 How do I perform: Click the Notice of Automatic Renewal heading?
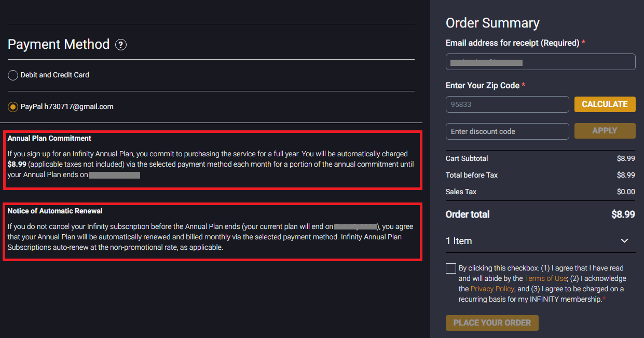click(x=55, y=211)
